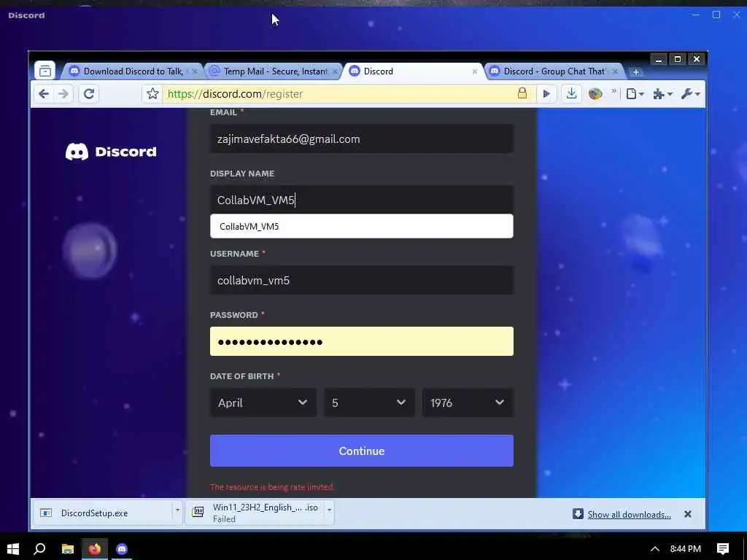Open the Windows Start menu

(x=13, y=549)
